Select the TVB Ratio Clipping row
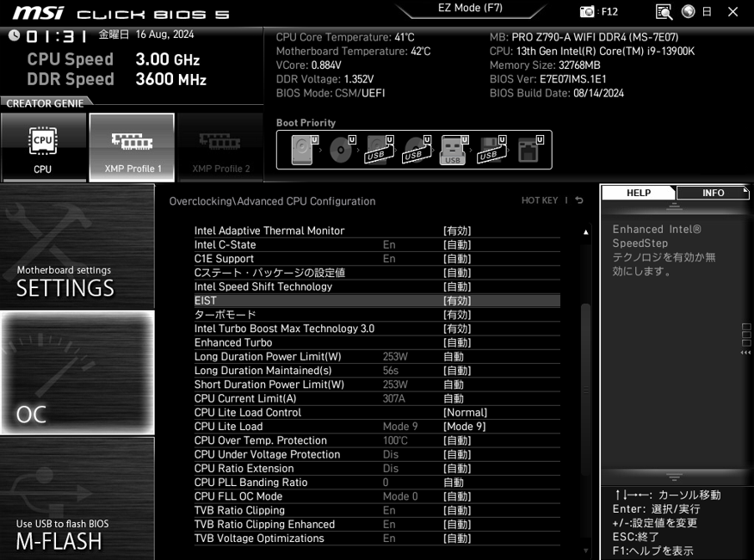 377,510
